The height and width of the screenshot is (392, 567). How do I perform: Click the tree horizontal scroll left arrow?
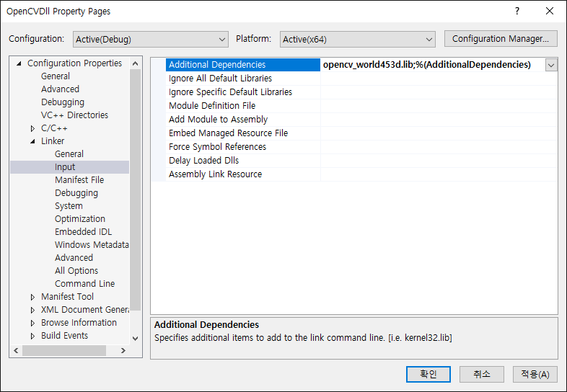tap(16, 350)
